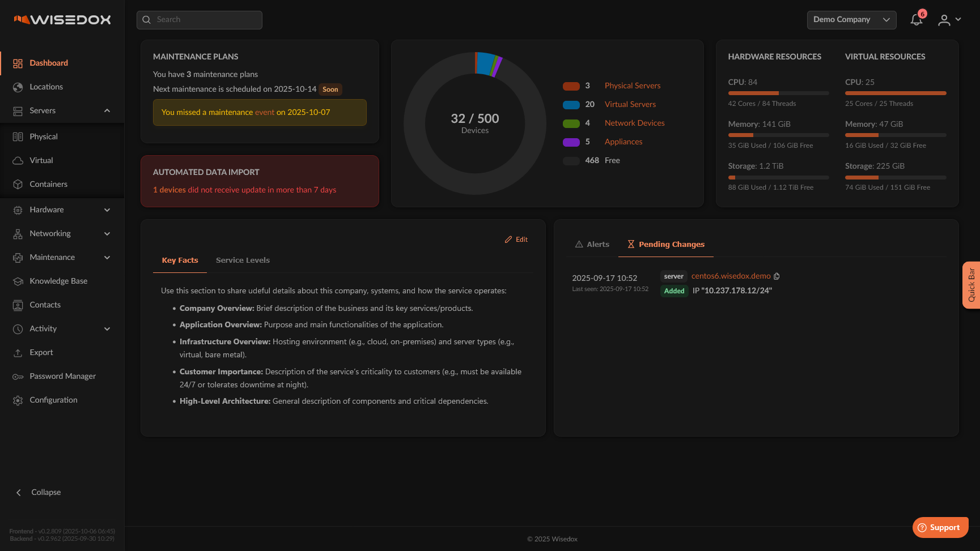Click the Edit button in Key Facts
The image size is (980, 551).
(x=516, y=240)
